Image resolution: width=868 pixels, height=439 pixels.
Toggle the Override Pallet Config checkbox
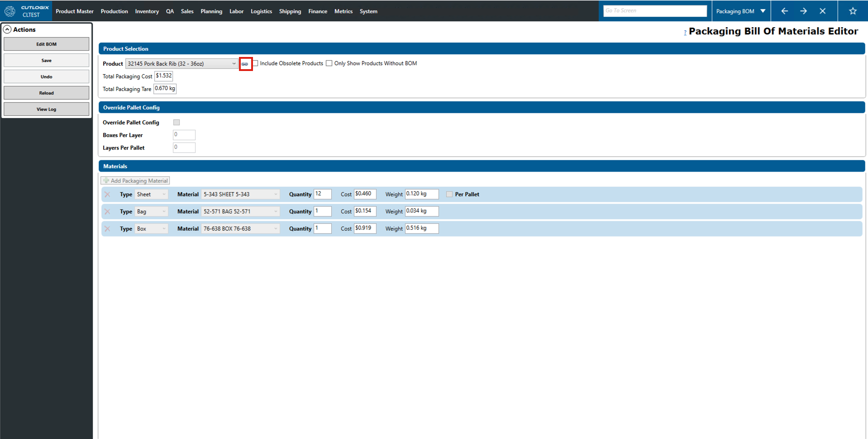(176, 123)
